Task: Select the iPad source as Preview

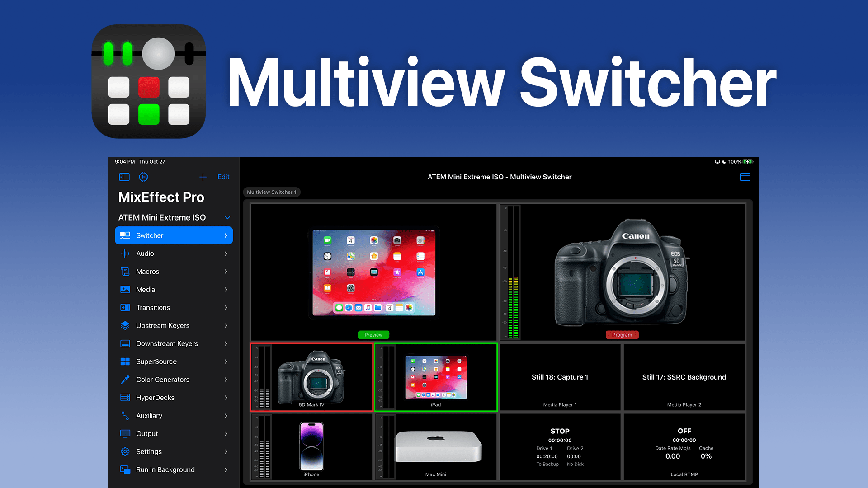Action: [435, 377]
